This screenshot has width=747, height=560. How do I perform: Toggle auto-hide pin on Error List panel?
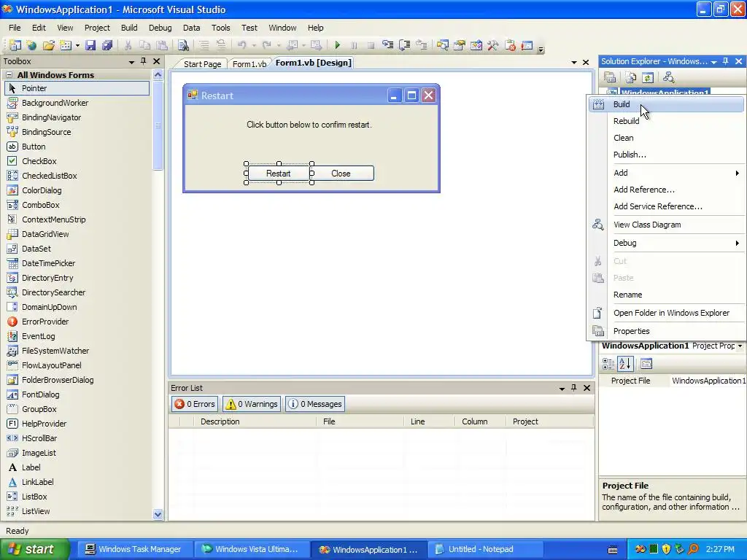click(574, 388)
